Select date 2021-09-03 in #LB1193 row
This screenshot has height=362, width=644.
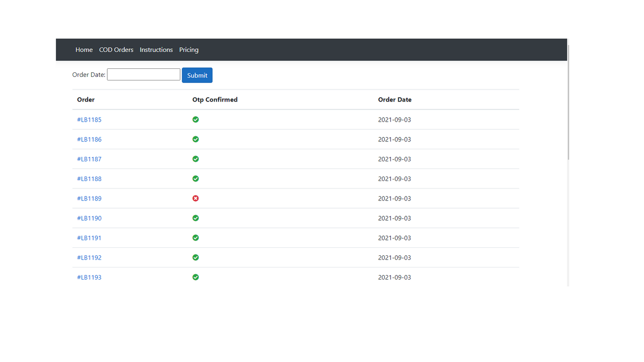pyautogui.click(x=394, y=277)
